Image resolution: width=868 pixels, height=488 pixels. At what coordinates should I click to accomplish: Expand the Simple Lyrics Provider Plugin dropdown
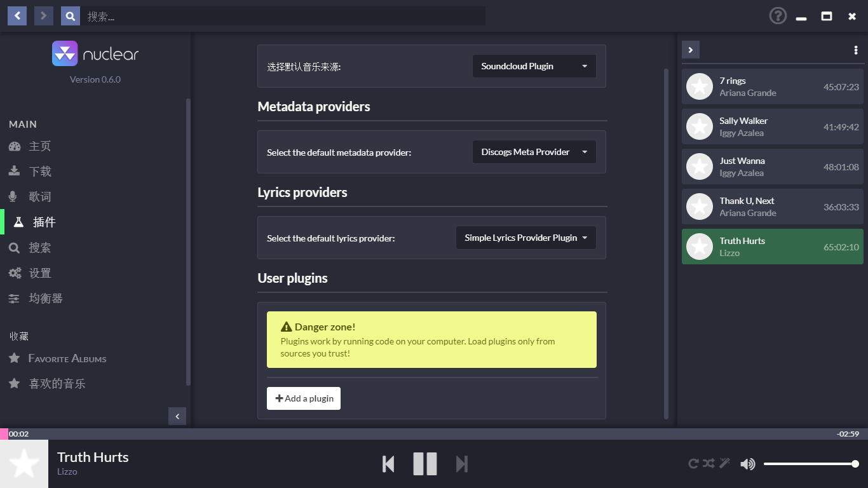pos(526,238)
